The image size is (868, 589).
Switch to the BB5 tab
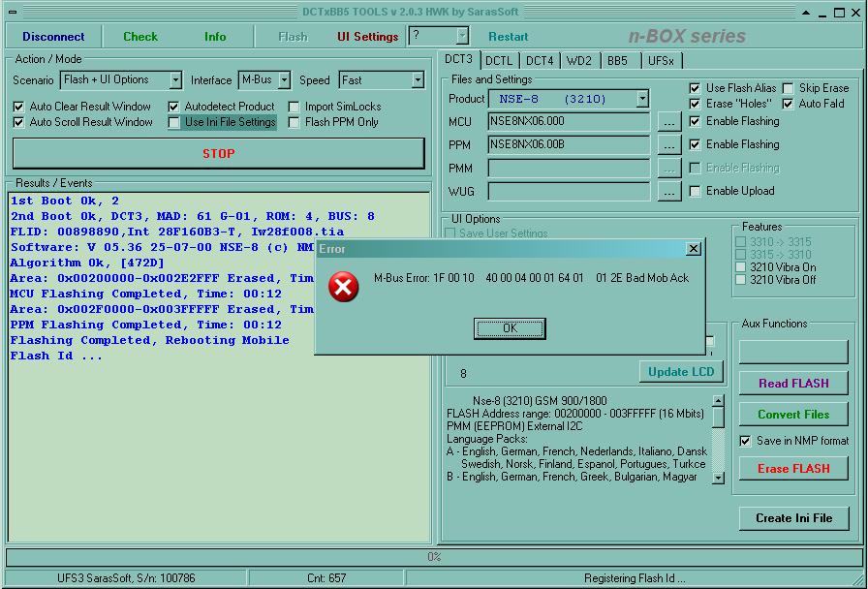pyautogui.click(x=618, y=60)
